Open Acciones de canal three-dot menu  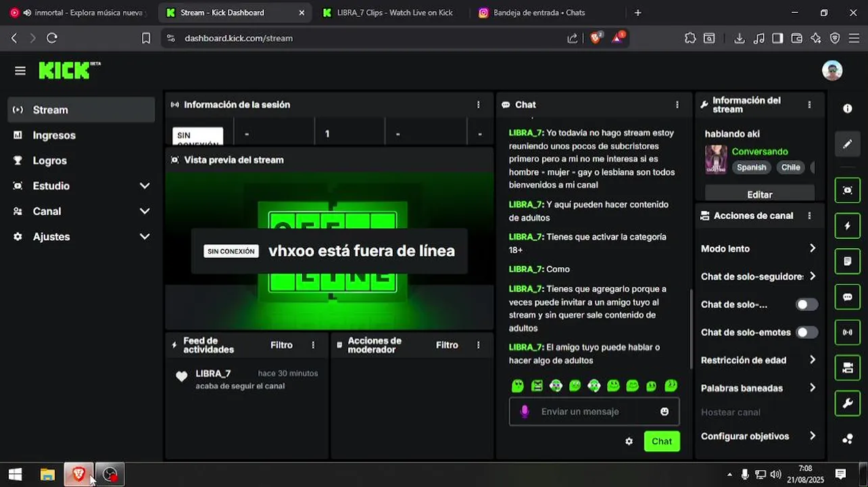pyautogui.click(x=809, y=216)
